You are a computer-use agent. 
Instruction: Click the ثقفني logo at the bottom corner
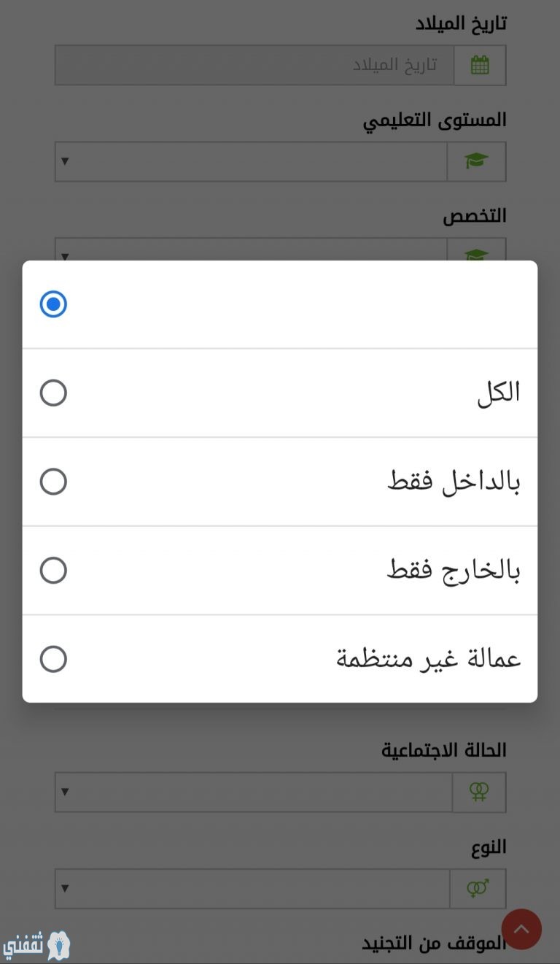click(x=37, y=946)
